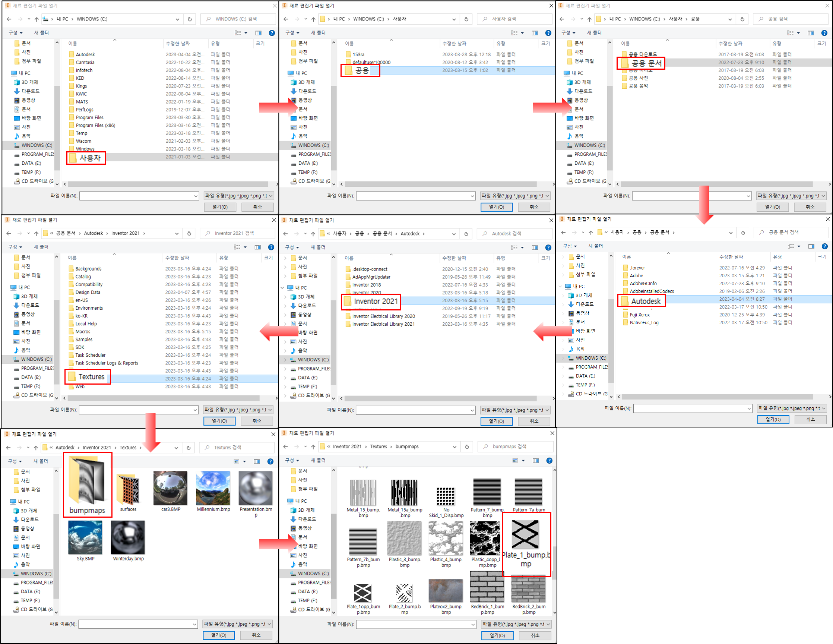Expand 내 PC tree node in the Autodesk dialog

click(x=283, y=288)
